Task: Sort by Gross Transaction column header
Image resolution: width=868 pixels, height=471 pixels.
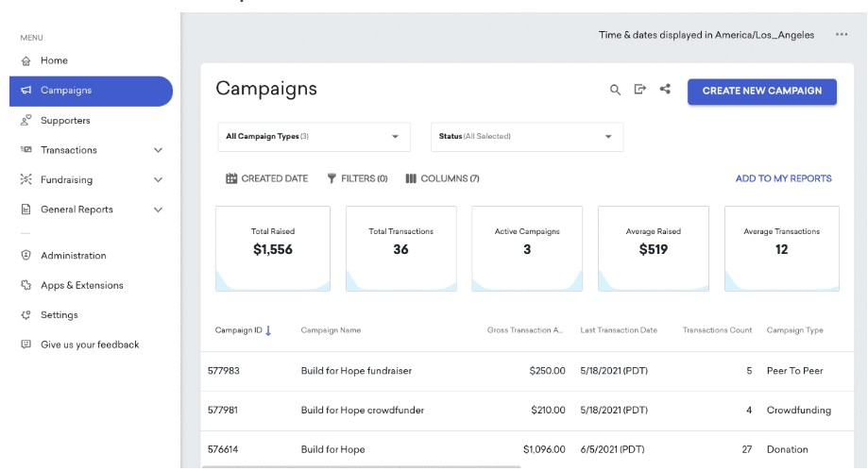Action: point(525,330)
